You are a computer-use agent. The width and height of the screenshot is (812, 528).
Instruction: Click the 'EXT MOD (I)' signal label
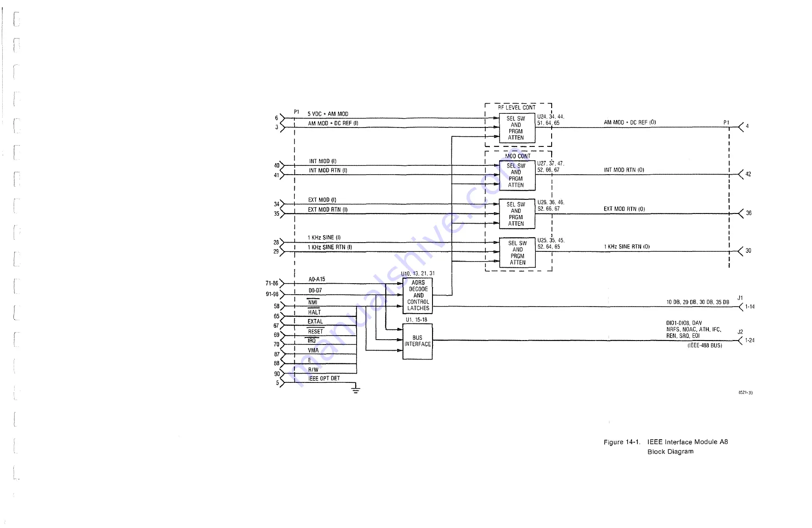point(322,200)
